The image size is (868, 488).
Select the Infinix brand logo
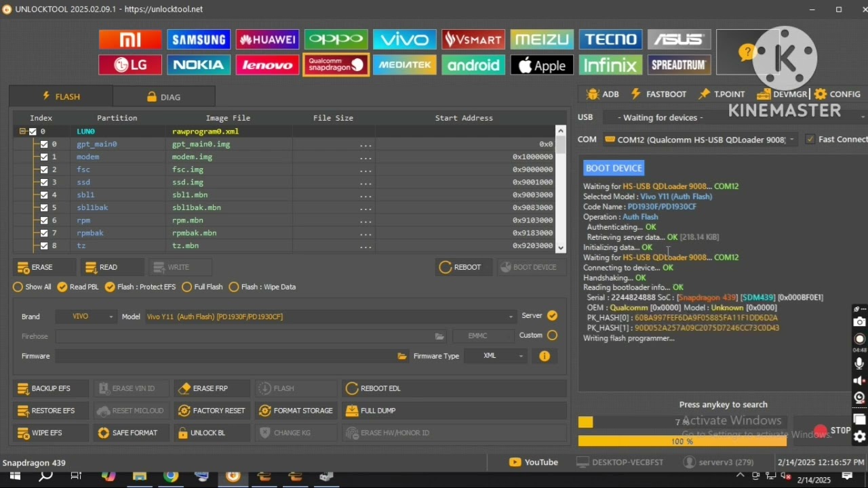[610, 65]
